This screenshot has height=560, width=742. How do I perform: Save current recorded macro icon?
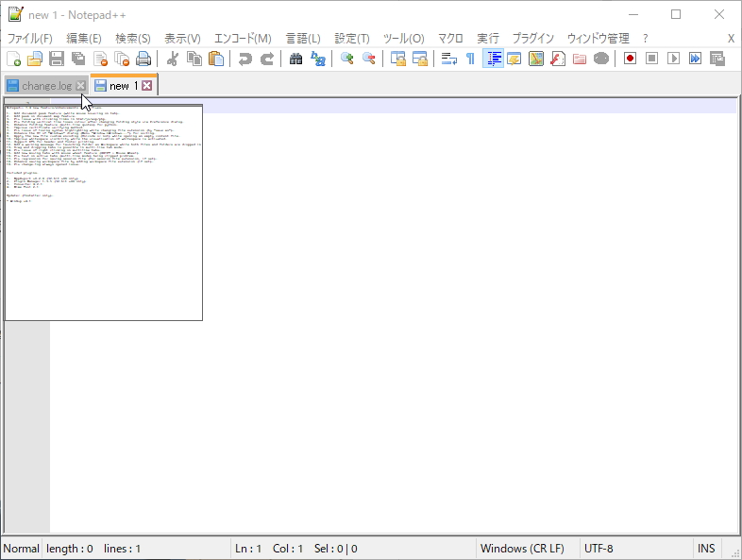(717, 59)
